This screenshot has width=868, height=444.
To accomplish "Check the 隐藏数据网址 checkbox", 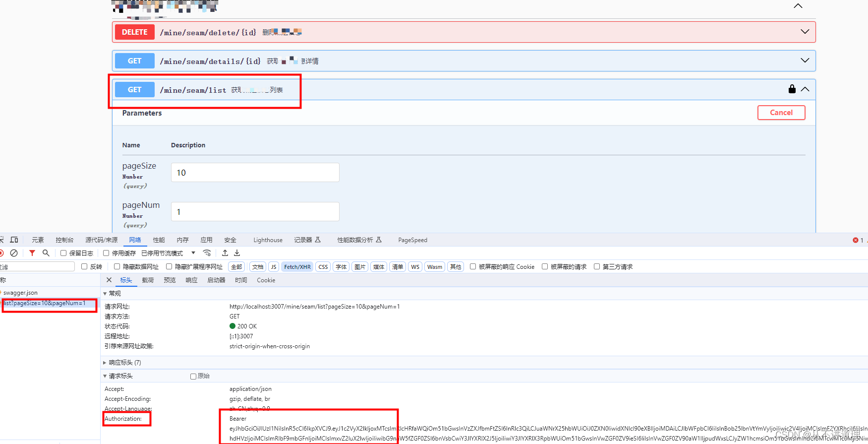I will 117,266.
